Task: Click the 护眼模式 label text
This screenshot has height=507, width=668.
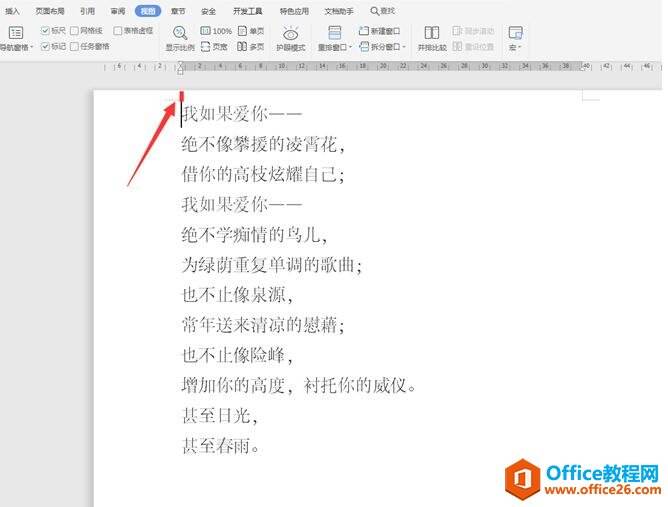Action: coord(291,47)
